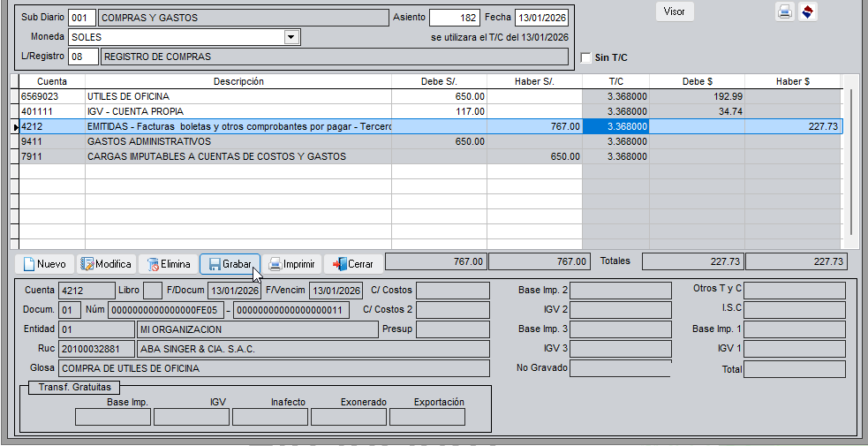Click the C/ Costos 2 field
This screenshot has width=868, height=446.
point(453,310)
